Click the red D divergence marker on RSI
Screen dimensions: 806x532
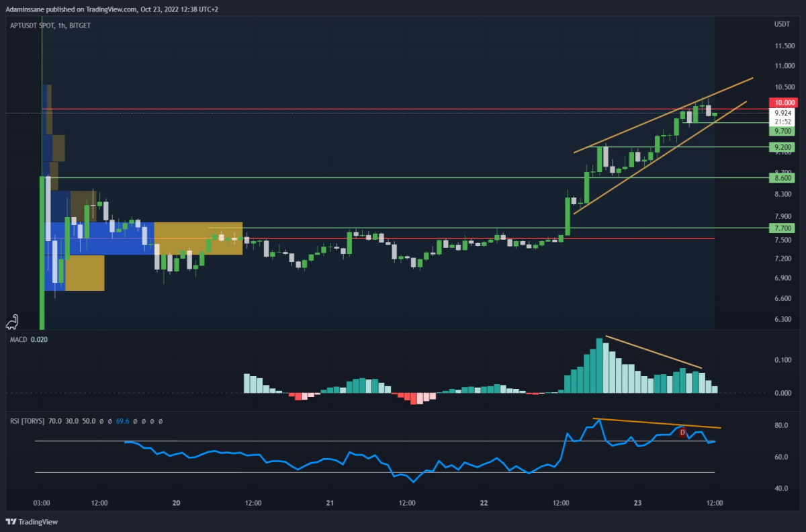click(683, 433)
